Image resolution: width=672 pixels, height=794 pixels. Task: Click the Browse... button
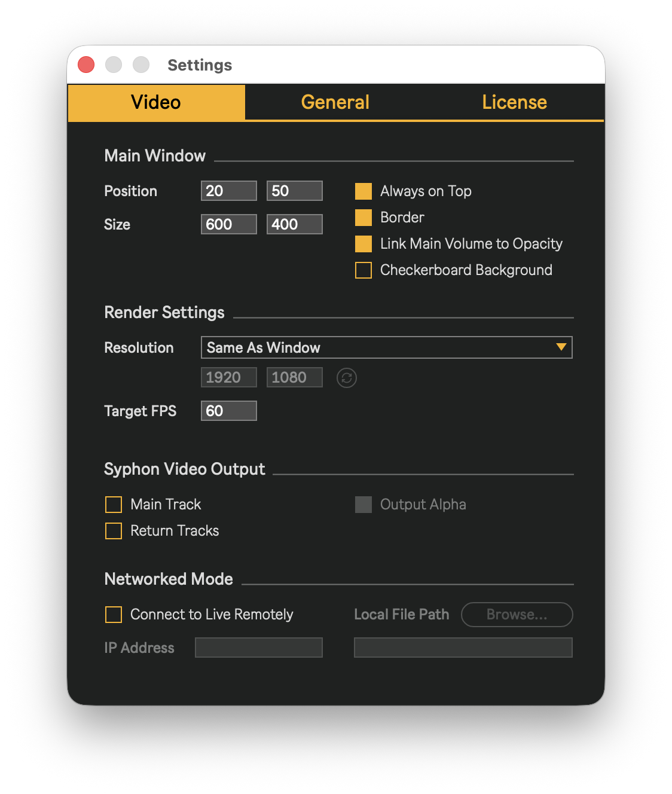tap(517, 615)
